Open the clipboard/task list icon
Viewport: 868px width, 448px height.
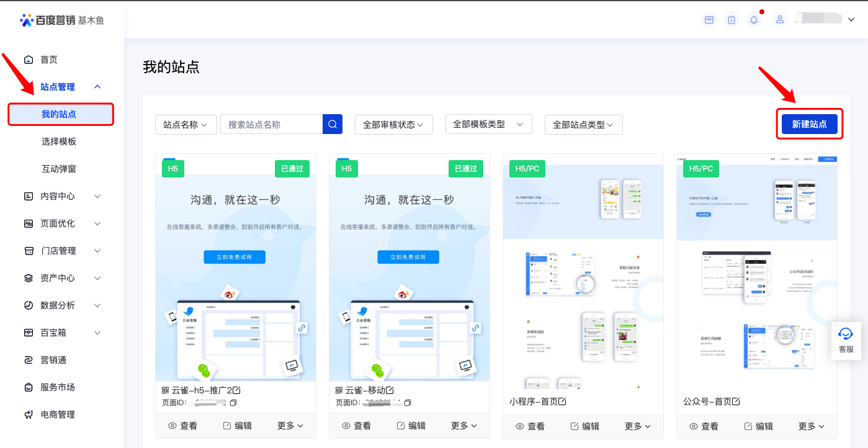731,19
